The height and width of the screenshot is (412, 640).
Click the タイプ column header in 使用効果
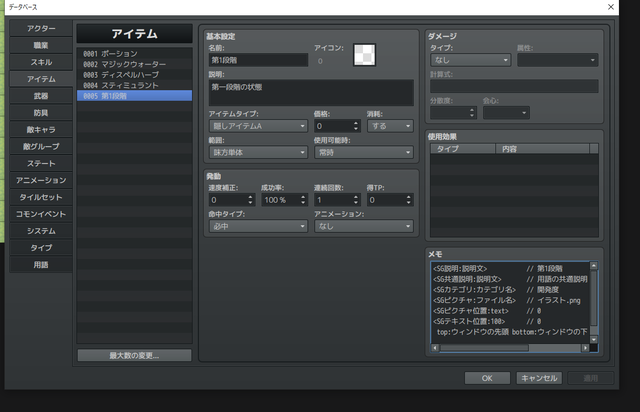pyautogui.click(x=463, y=149)
